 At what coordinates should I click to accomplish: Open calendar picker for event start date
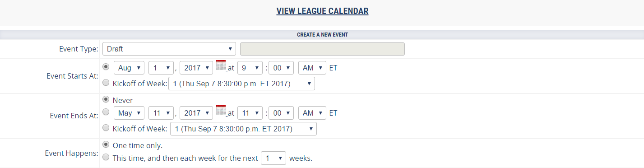click(221, 65)
